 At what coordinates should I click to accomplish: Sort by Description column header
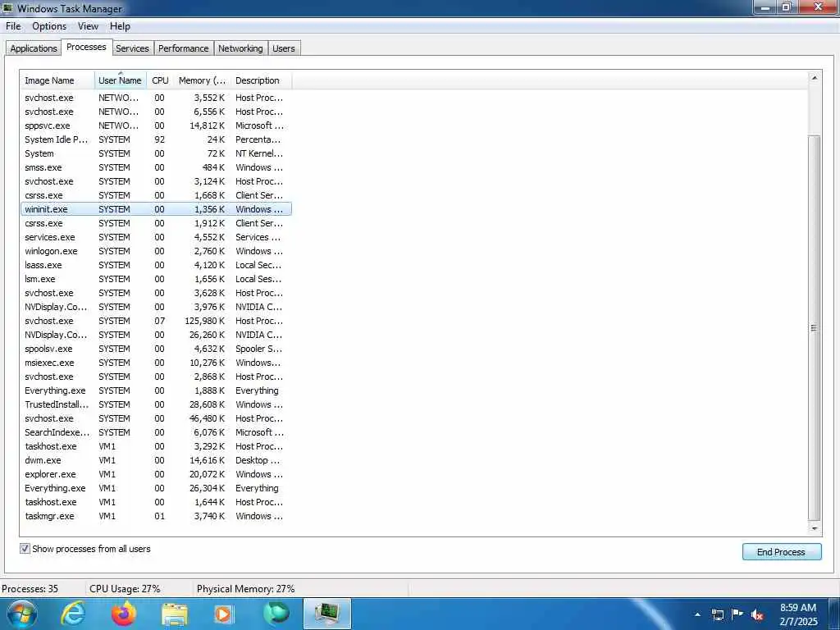[262, 80]
